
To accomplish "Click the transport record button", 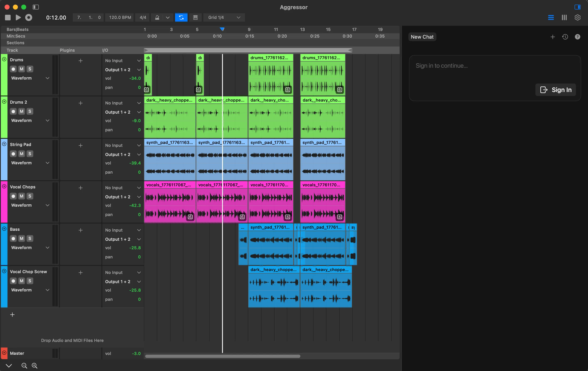I will click(29, 17).
